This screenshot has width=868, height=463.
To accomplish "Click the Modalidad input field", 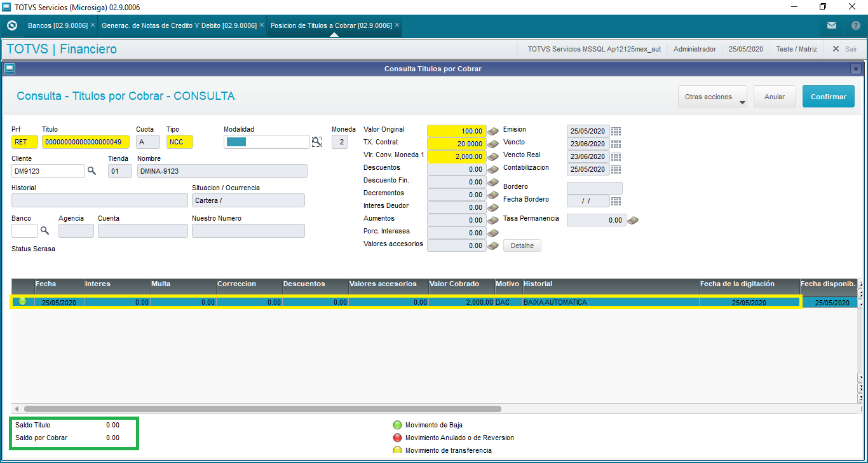I will (267, 142).
